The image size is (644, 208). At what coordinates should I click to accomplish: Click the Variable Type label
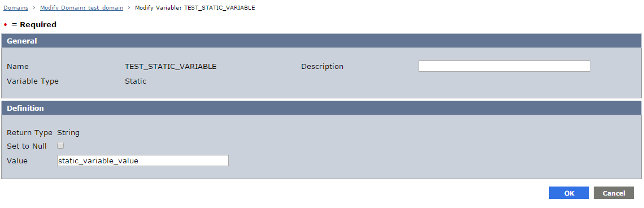coord(33,81)
